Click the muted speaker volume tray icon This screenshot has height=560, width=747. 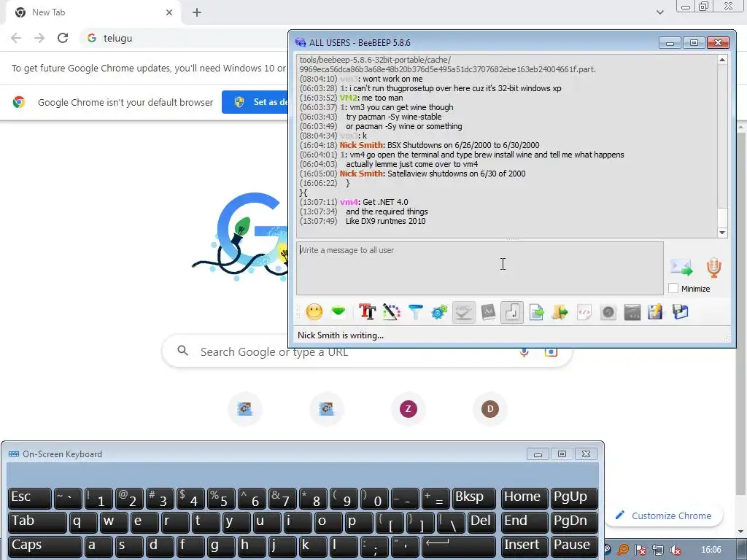click(675, 550)
